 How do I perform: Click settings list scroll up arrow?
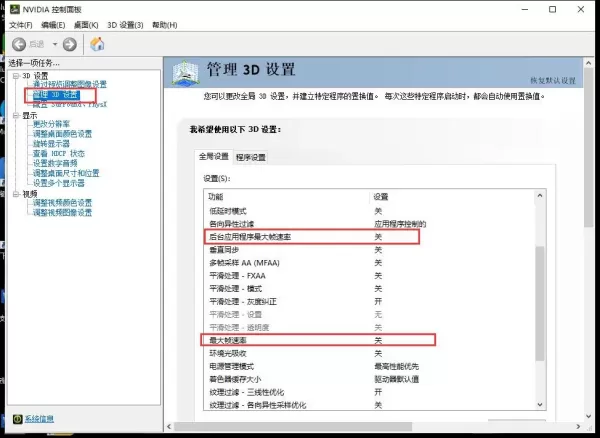point(540,196)
